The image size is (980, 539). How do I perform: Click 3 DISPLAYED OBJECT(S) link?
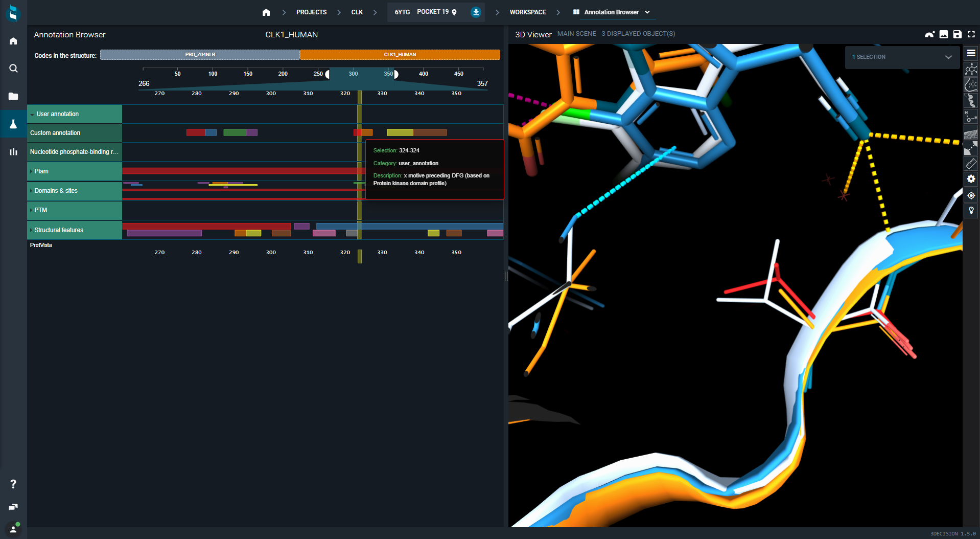(x=638, y=34)
